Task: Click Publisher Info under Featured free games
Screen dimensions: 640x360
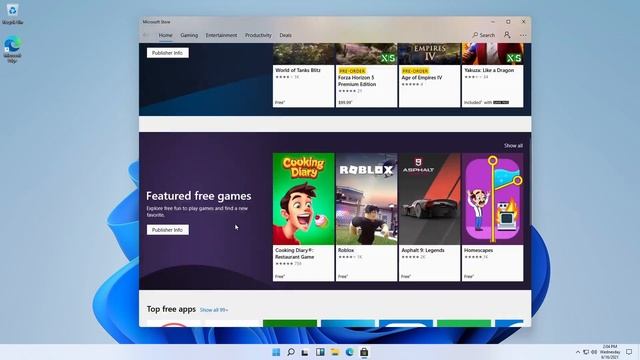Action: pyautogui.click(x=167, y=230)
